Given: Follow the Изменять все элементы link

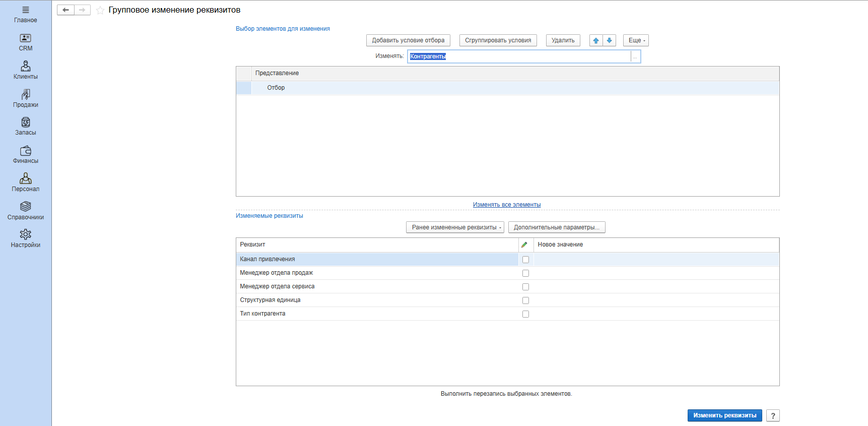Looking at the screenshot, I should pos(507,205).
